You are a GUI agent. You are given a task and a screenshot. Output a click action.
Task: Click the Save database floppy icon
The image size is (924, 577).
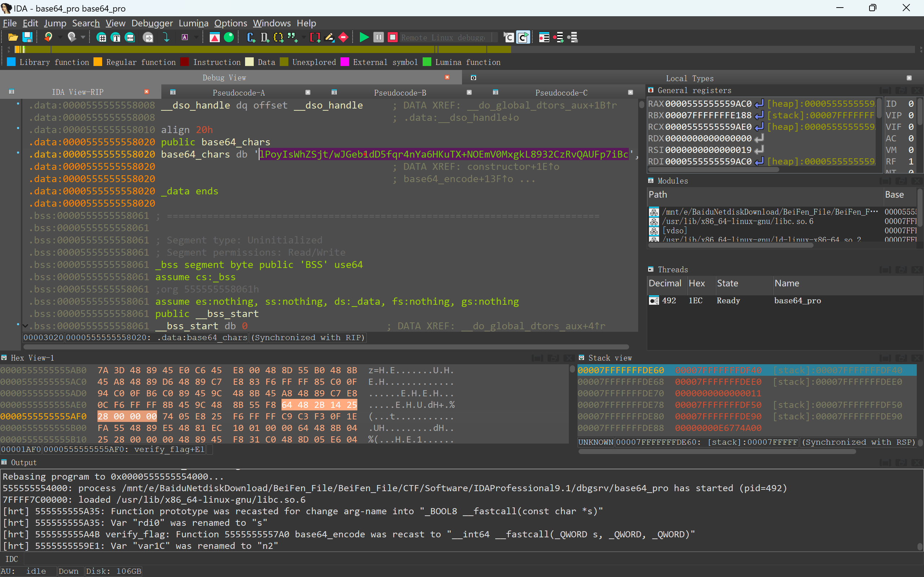coord(27,38)
